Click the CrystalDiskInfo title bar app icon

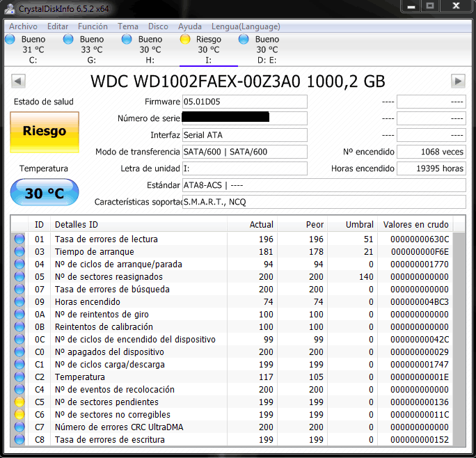(10, 8)
